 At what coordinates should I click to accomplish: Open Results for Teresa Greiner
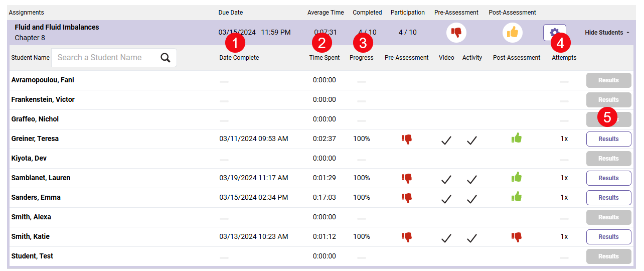pos(608,139)
